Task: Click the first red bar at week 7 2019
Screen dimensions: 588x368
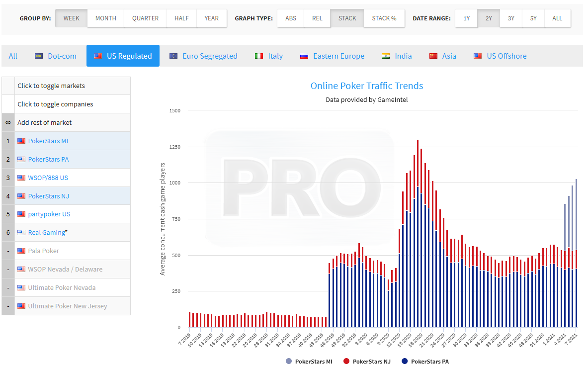Action: coord(190,320)
